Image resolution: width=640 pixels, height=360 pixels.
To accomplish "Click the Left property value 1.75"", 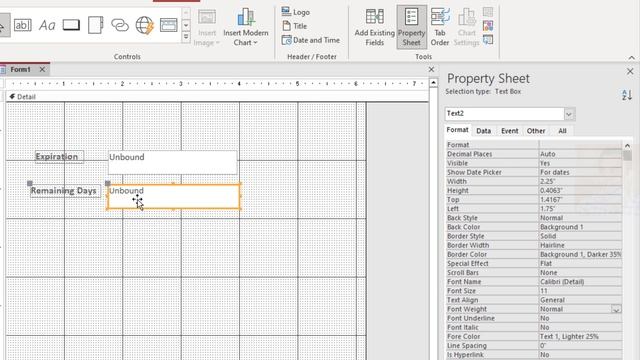I will click(x=580, y=209).
